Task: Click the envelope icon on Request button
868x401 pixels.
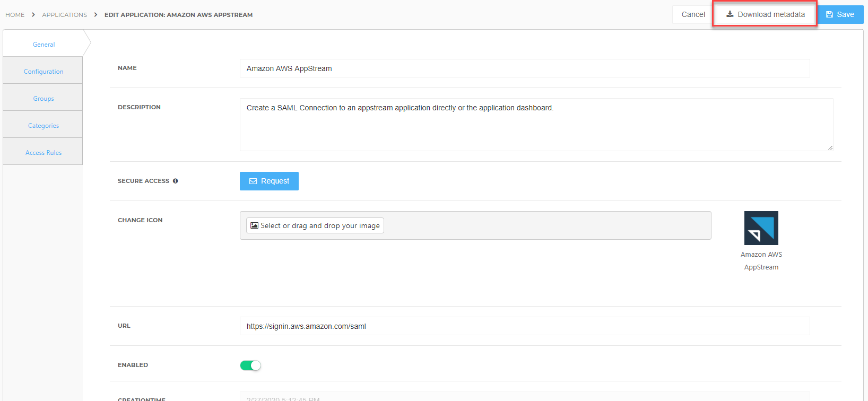Action: pyautogui.click(x=253, y=181)
